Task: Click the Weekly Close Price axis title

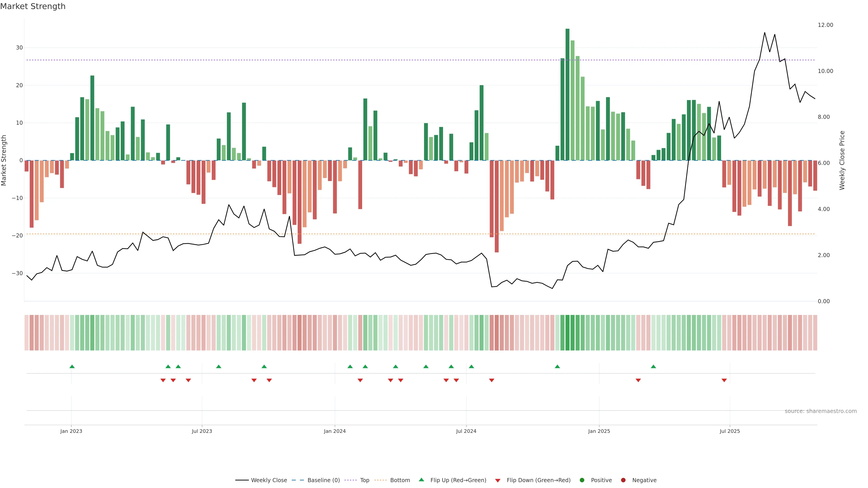Action: tap(842, 160)
